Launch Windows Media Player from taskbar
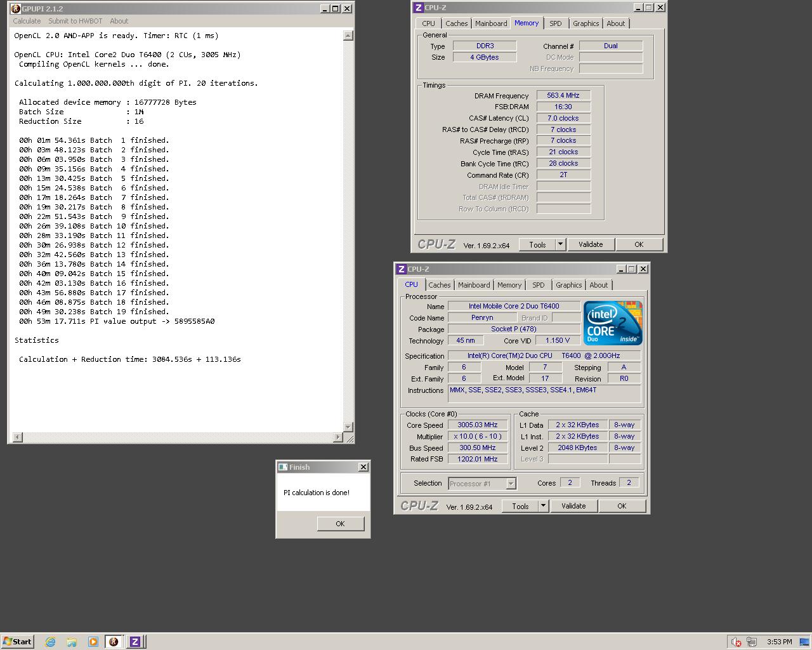 93,642
